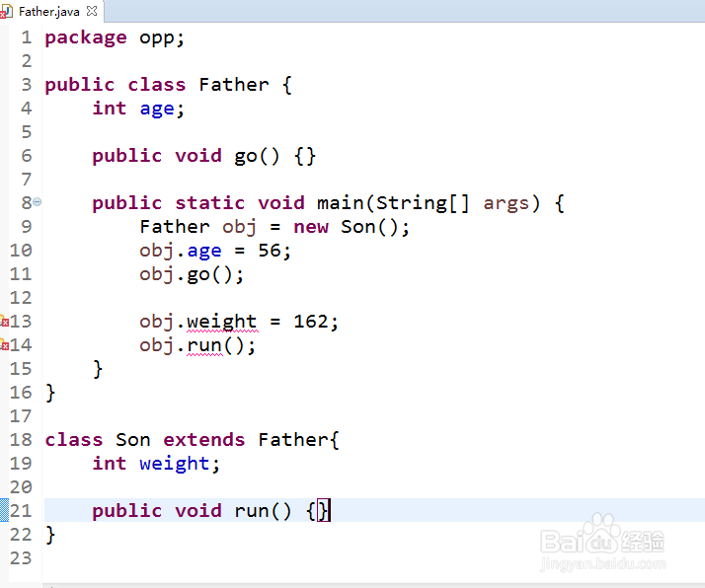The width and height of the screenshot is (705, 588).
Task: Click 'run()' method declaration on line 21
Action: (x=263, y=511)
